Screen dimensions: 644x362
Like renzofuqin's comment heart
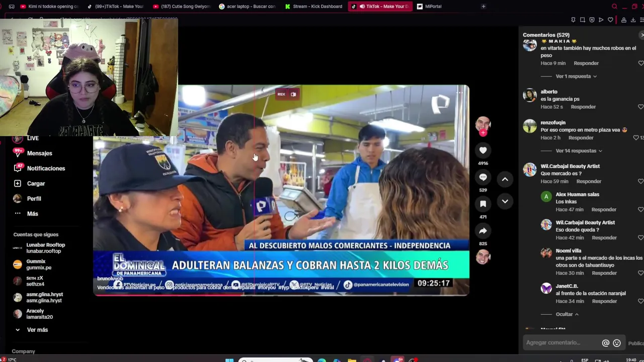pyautogui.click(x=636, y=138)
